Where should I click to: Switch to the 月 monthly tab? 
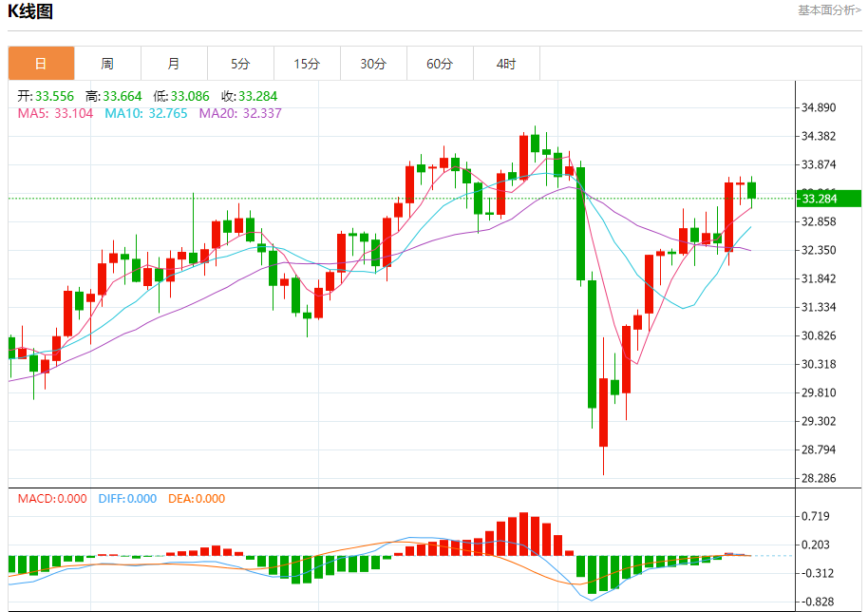click(174, 64)
